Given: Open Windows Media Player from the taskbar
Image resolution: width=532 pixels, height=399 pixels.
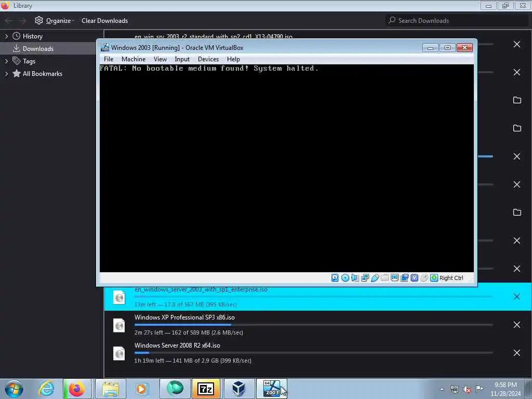Looking at the screenshot, I should [141, 389].
